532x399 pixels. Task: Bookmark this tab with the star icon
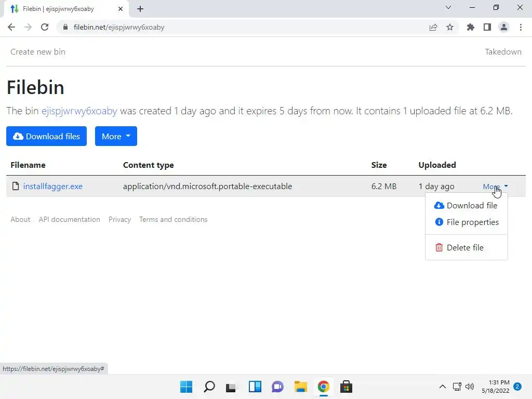pyautogui.click(x=450, y=27)
